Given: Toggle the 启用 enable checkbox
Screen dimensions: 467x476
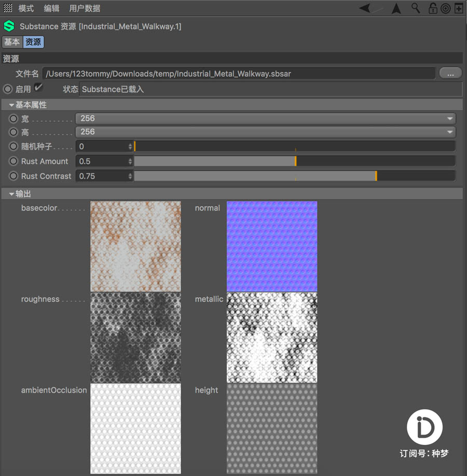Looking at the screenshot, I should [x=38, y=88].
